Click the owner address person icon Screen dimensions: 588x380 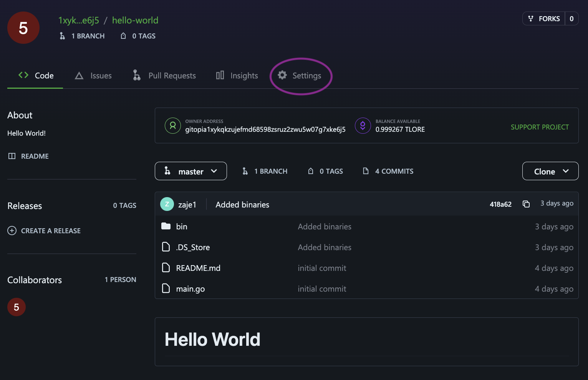pos(173,125)
